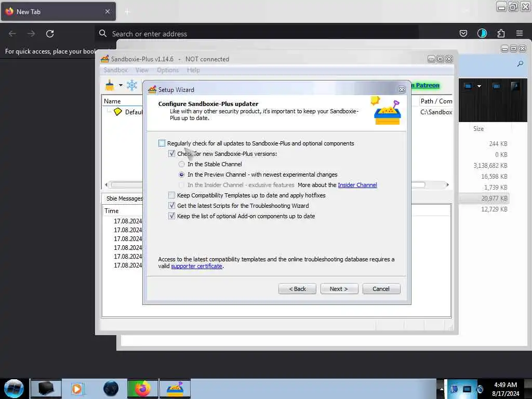Click the cleanup broom toolbar icon
This screenshot has width=532, height=399.
point(110,85)
